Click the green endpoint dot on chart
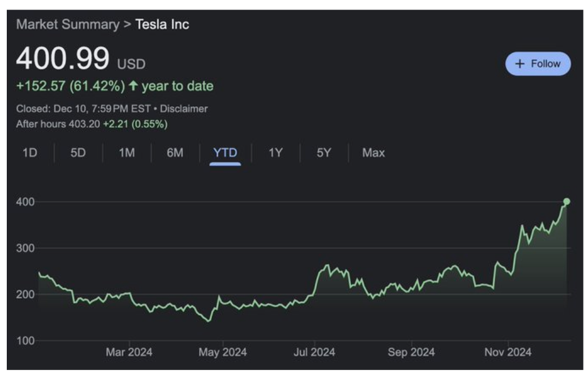588x374 pixels. (x=567, y=201)
